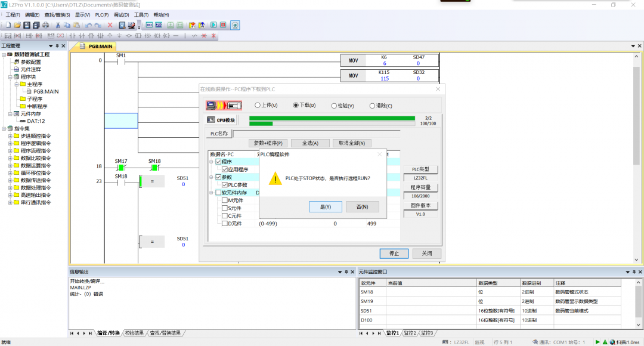Confirm remote RUN with 是(Y)

(x=325, y=206)
